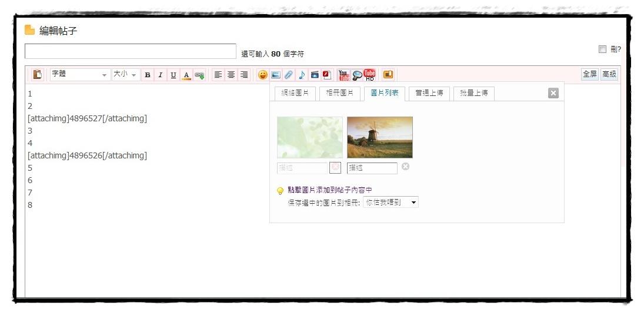Open the 大小 font size dropdown
This screenshot has height=315, width=644.
(125, 75)
